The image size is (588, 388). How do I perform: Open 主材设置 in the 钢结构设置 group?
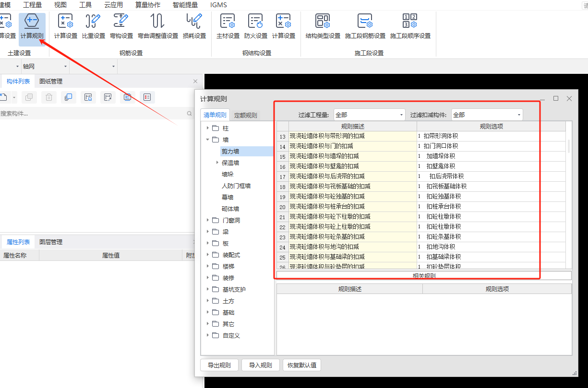(228, 26)
